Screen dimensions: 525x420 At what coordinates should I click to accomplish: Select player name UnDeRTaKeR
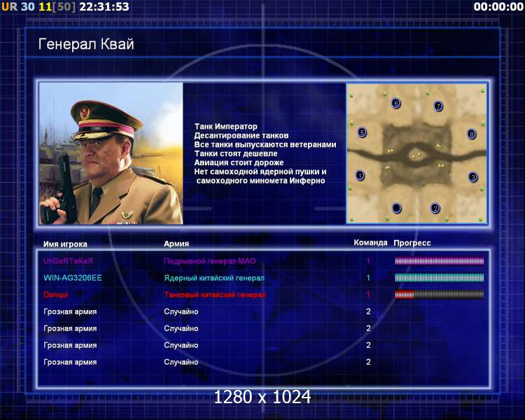click(69, 261)
